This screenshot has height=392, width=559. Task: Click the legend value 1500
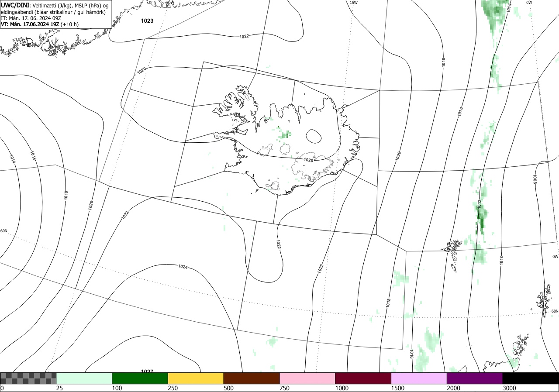point(397,388)
